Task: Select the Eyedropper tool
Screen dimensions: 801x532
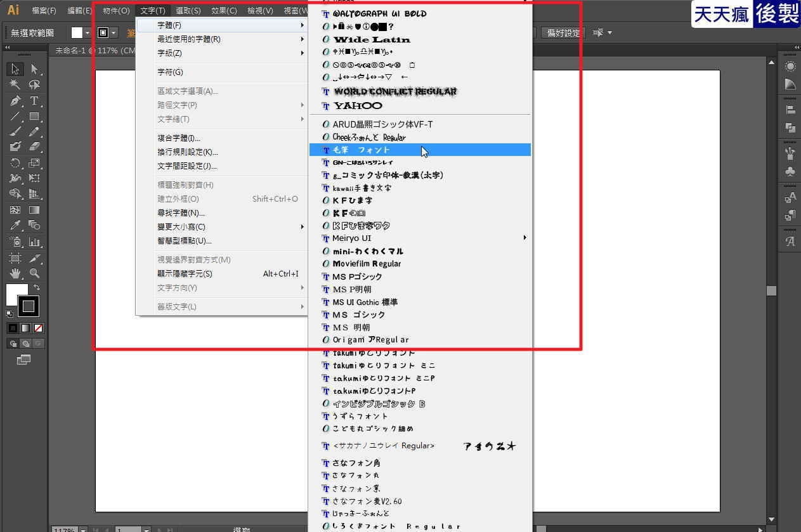Action: (16, 226)
